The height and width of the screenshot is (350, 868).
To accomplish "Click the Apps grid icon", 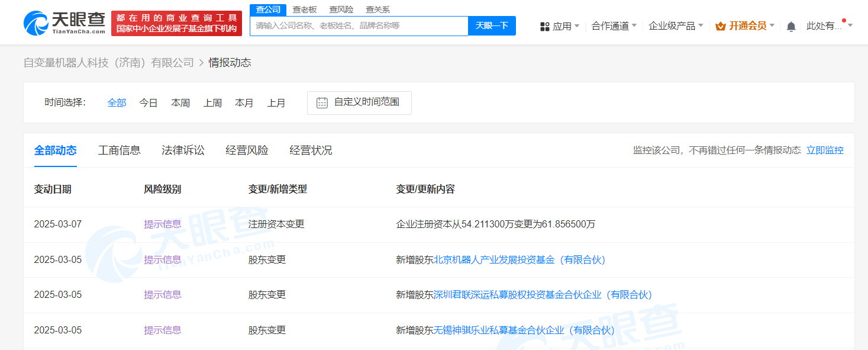I will point(545,26).
